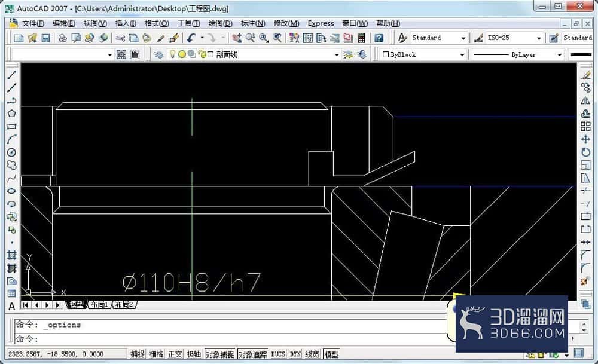The height and width of the screenshot is (364, 598).
Task: Select the Explode tool
Action: point(585,282)
